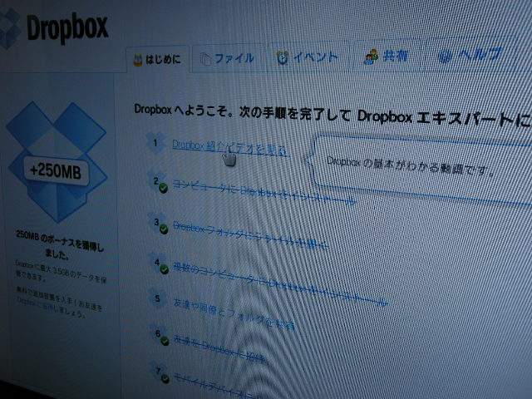
Task: Click the people icon beside 共有
Action: click(x=371, y=57)
